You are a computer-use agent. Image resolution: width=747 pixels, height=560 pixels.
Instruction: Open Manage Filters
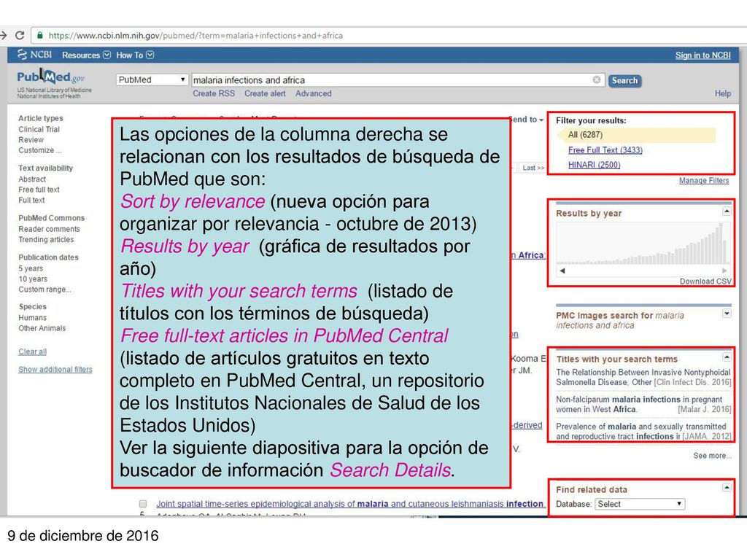pyautogui.click(x=704, y=181)
